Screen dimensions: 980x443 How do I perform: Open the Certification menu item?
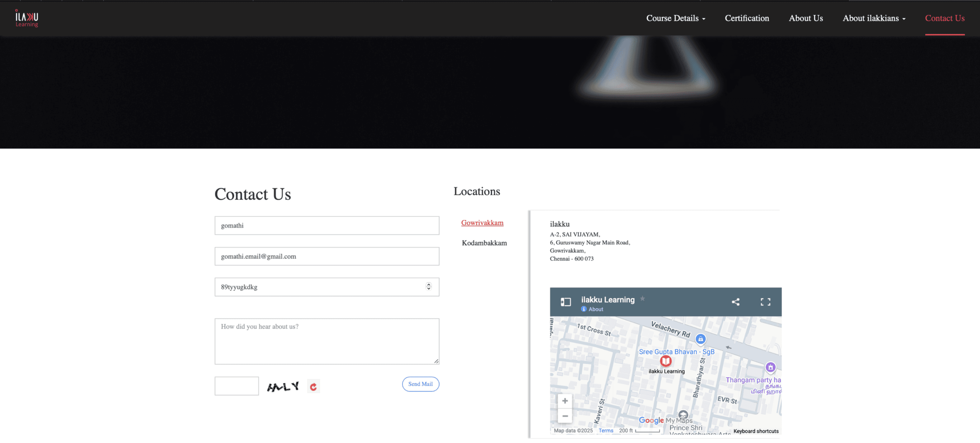(746, 18)
